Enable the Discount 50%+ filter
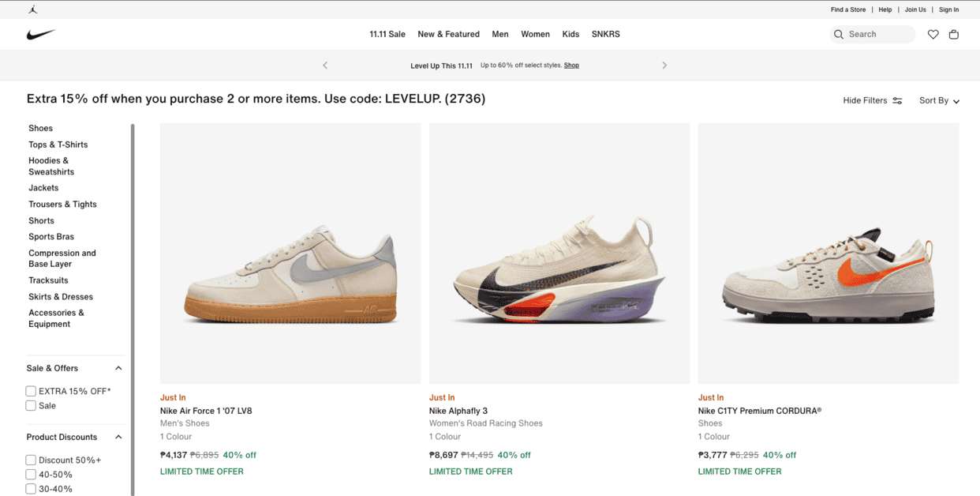 pos(30,459)
